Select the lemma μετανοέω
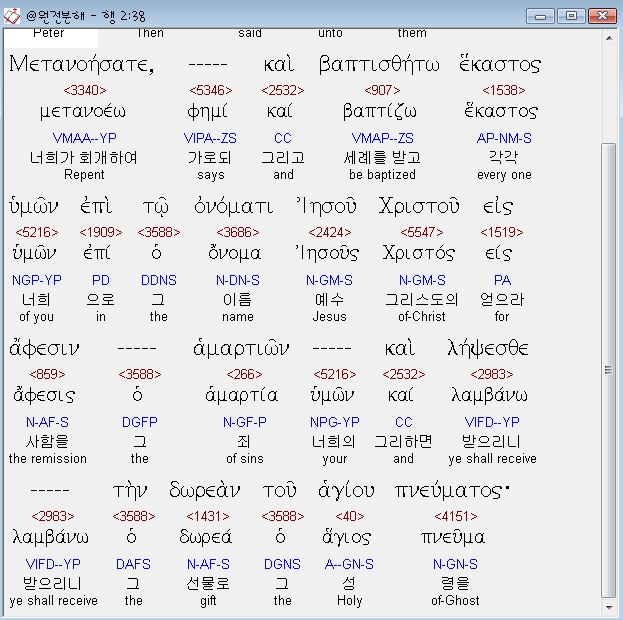The image size is (623, 620). click(x=83, y=112)
